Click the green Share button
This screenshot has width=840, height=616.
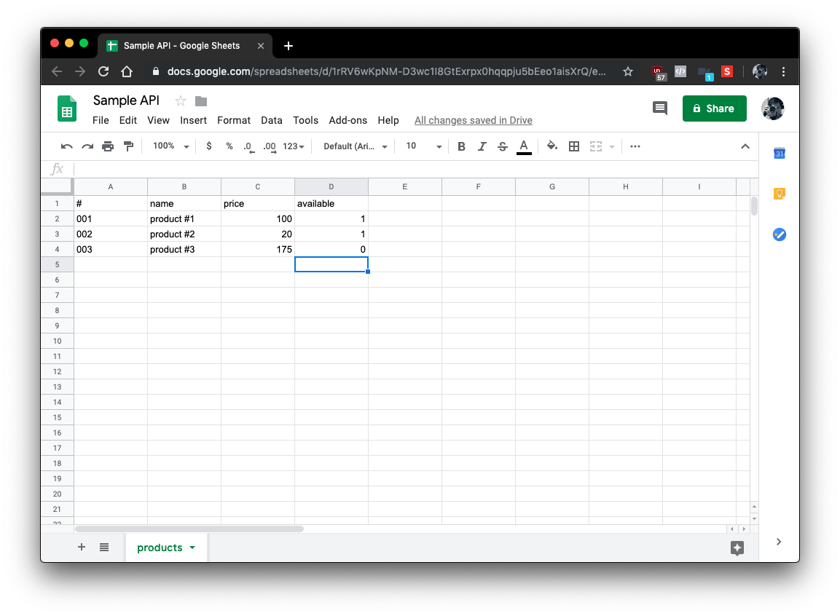coord(714,108)
